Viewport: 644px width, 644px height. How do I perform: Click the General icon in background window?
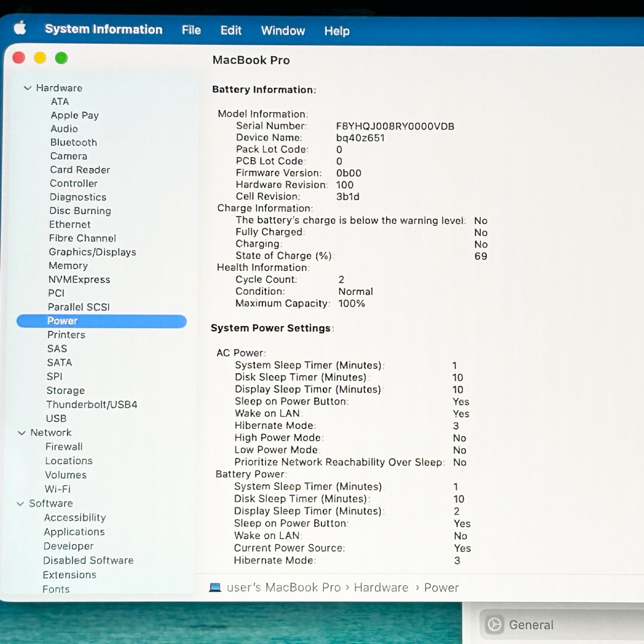point(494,625)
